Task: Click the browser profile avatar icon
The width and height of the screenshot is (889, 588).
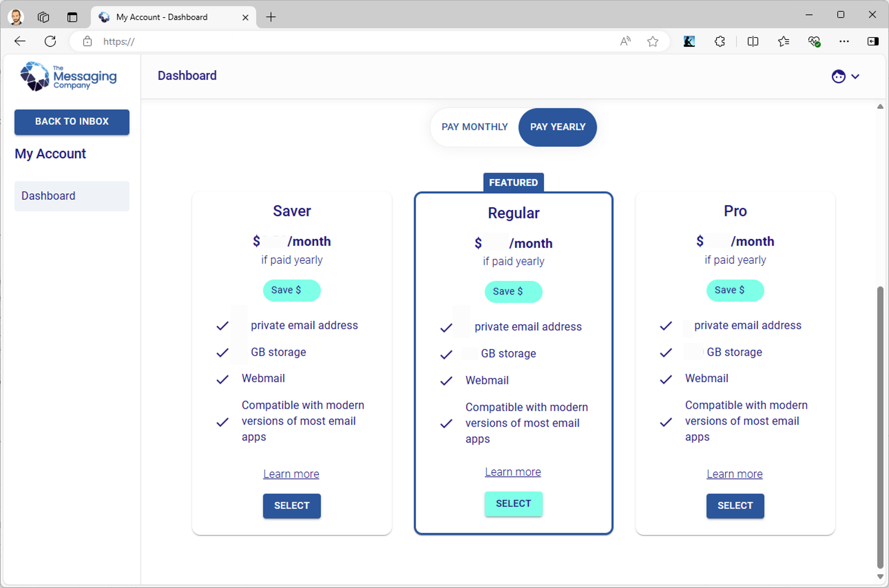Action: tap(16, 17)
